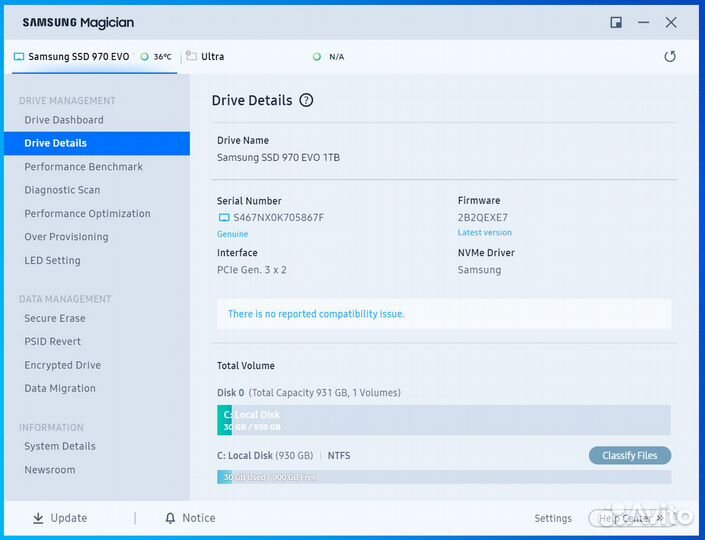
Task: Open Settings in the bottom bar
Action: coord(553,518)
